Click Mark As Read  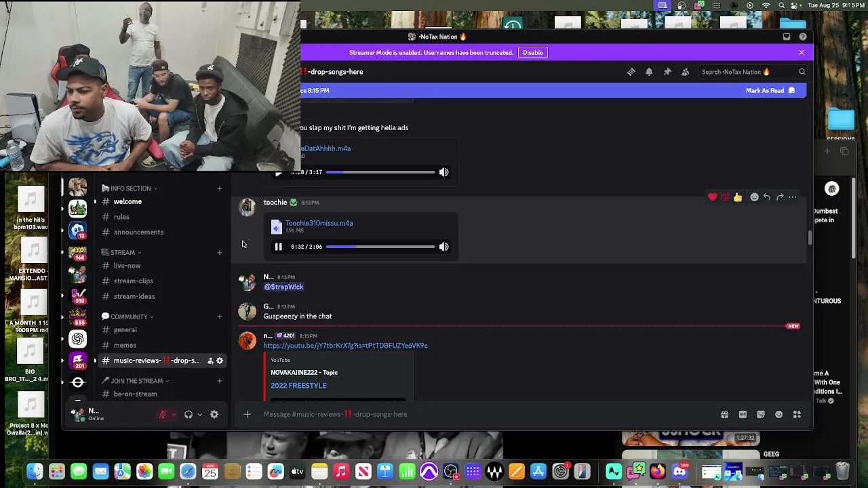coord(770,90)
